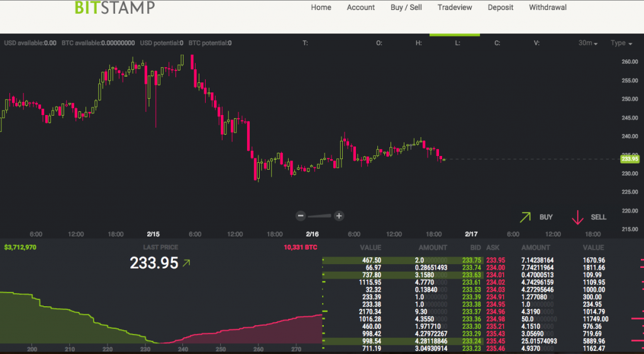Select bid price 233.74
Screen dimensions: 644x354
(x=472, y=268)
